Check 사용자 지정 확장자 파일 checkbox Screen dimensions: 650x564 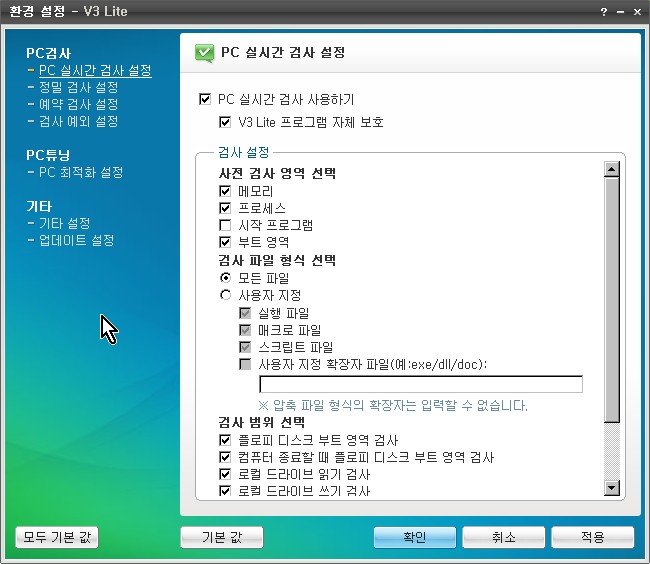[x=245, y=364]
